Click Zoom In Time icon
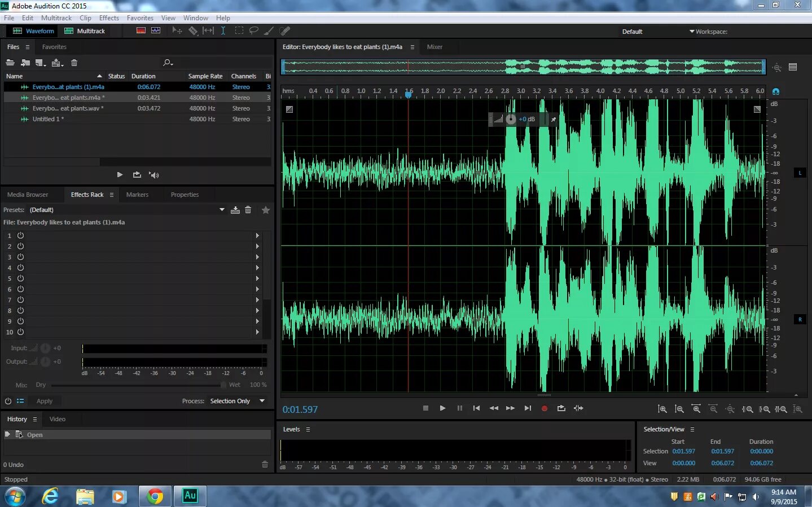Viewport: 812px width, 507px height. click(x=696, y=409)
